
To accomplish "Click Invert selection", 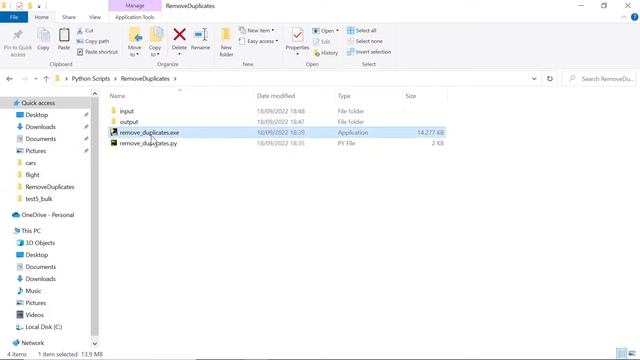I will (369, 52).
